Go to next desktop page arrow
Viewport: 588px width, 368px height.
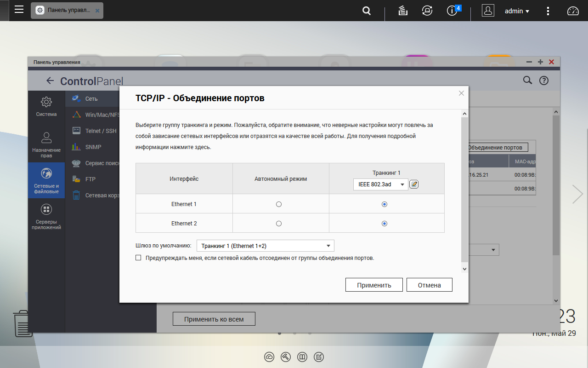pos(577,194)
